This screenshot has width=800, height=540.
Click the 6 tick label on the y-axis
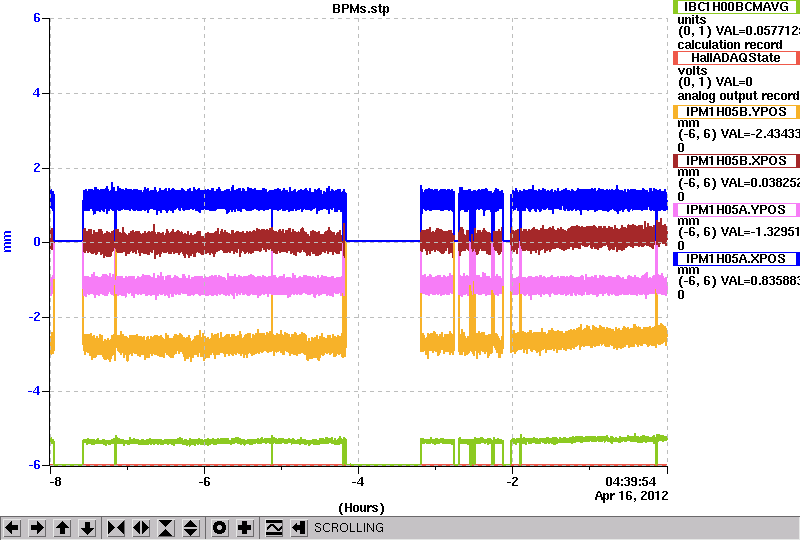[37, 18]
